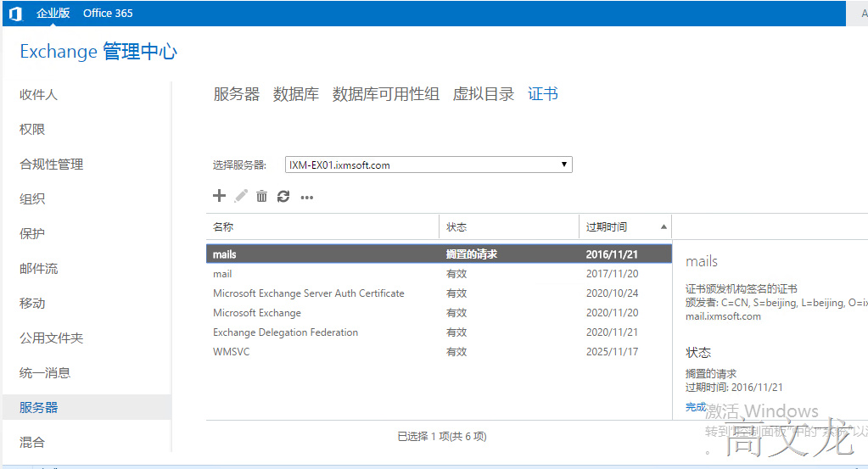
Task: Go to 收件人 in the sidebar
Action: click(38, 95)
